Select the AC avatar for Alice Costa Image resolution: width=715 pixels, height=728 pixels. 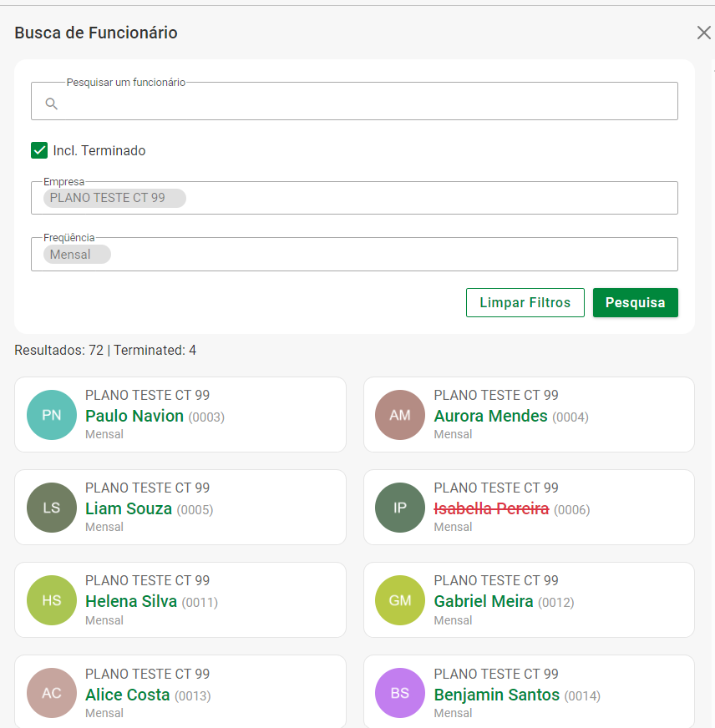click(x=52, y=693)
